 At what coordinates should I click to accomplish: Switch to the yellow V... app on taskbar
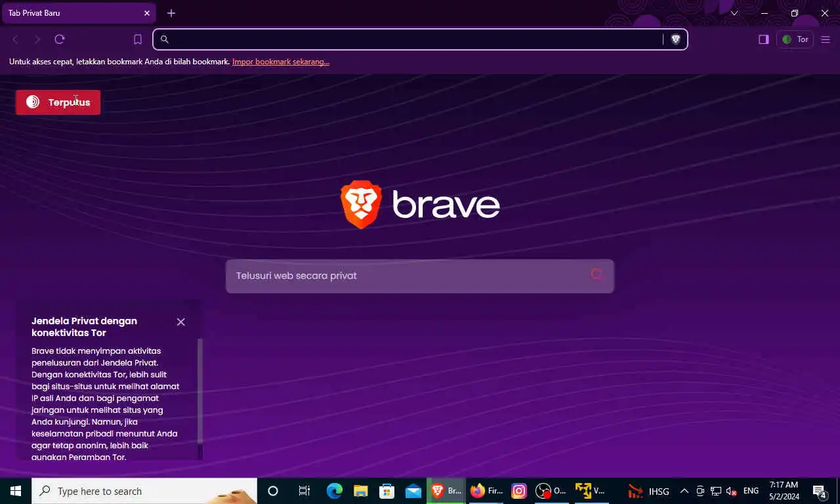(x=590, y=491)
